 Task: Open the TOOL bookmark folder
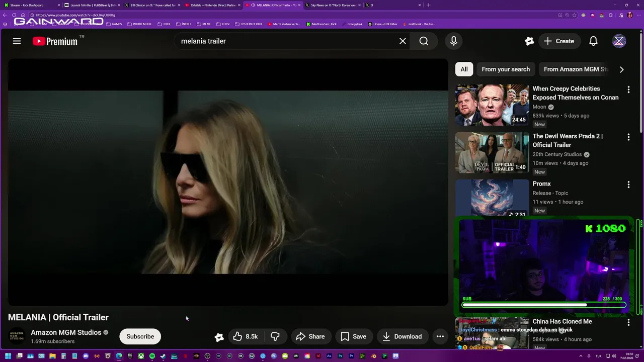click(165, 24)
